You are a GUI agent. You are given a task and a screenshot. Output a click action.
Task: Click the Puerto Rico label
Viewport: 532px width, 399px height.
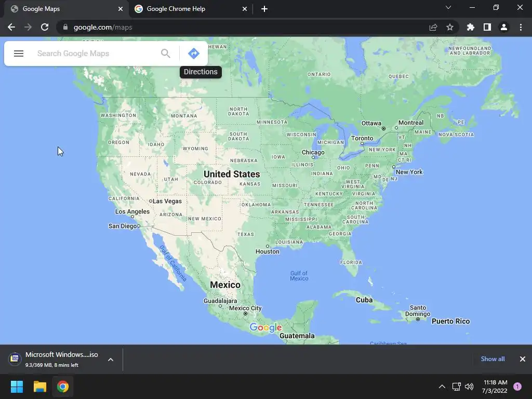pyautogui.click(x=450, y=321)
